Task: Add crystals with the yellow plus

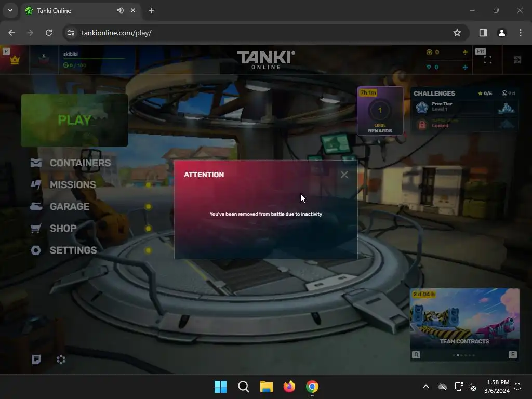Action: [x=465, y=52]
